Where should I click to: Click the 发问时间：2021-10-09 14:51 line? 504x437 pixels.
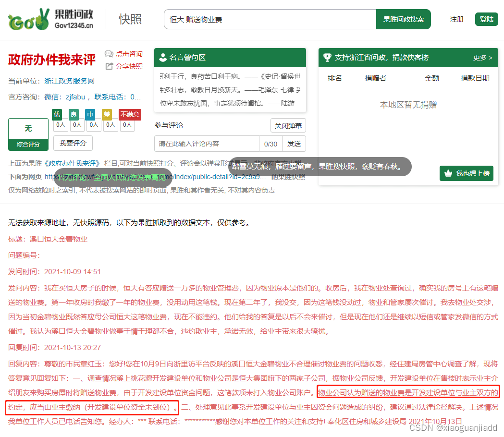tap(54, 272)
